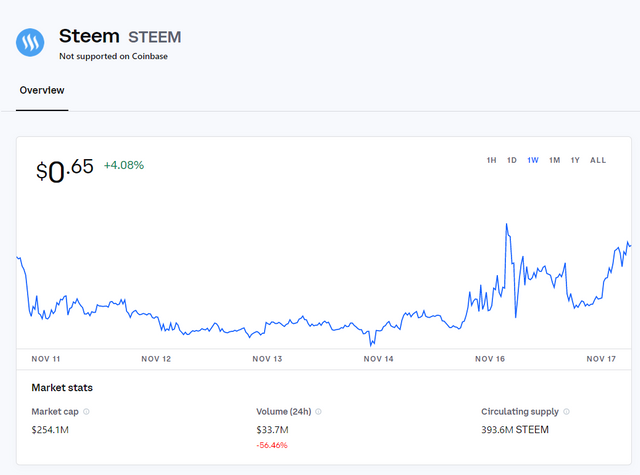Viewport: 640px width, 475px height.
Task: Click the NOV 14 axis label
Action: coord(378,359)
